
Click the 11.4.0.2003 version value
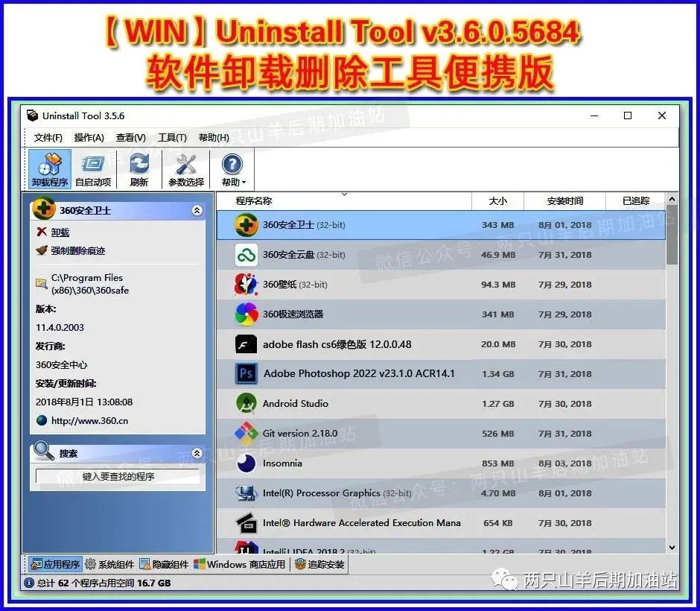(60, 327)
